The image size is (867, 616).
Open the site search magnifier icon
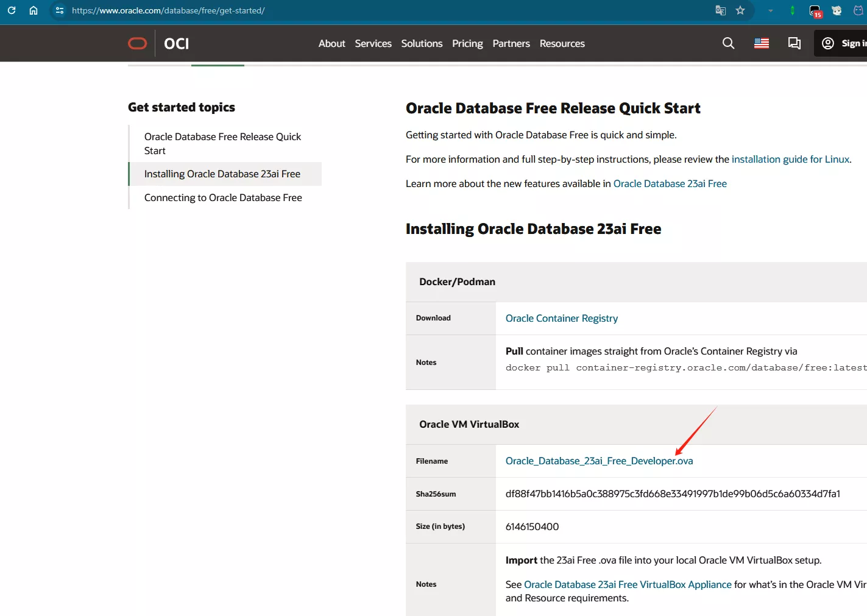click(x=728, y=43)
